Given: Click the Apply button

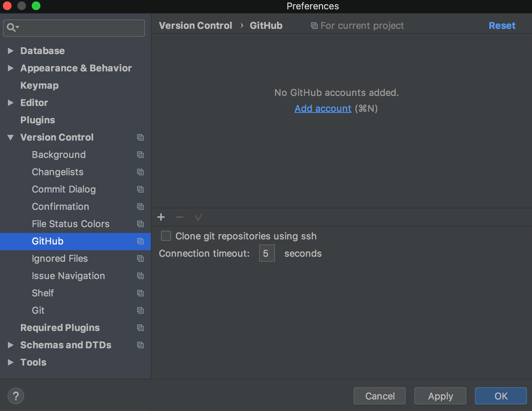Looking at the screenshot, I should pos(440,396).
